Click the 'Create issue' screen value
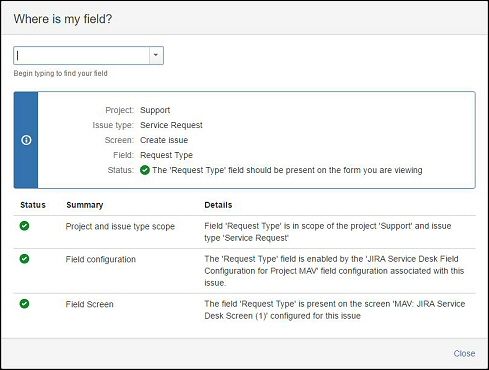 tap(164, 140)
